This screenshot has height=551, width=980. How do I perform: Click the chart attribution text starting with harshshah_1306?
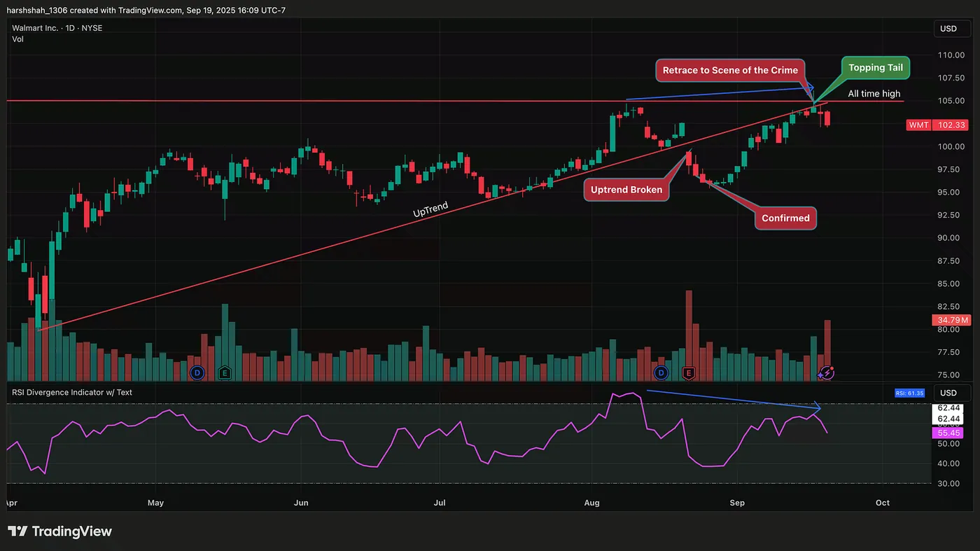click(146, 10)
